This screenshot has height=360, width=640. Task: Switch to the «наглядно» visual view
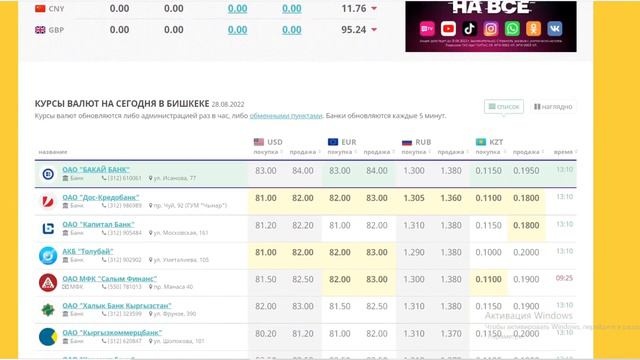[x=553, y=107]
